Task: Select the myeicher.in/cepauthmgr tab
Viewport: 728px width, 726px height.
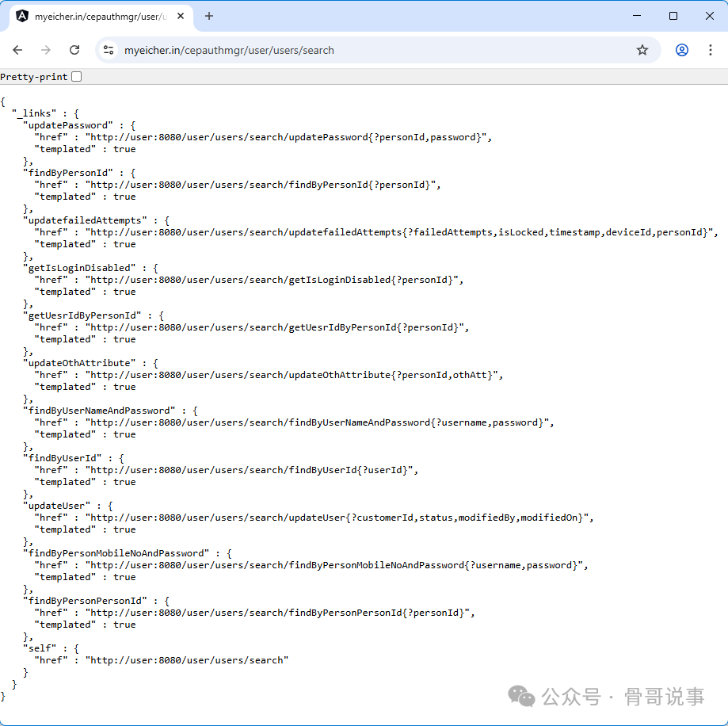Action: (101, 17)
